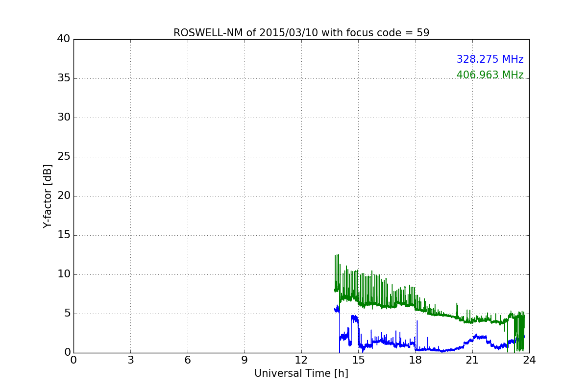Click the y-axis tick label '15'
This screenshot has height=392, width=588.
pos(64,235)
